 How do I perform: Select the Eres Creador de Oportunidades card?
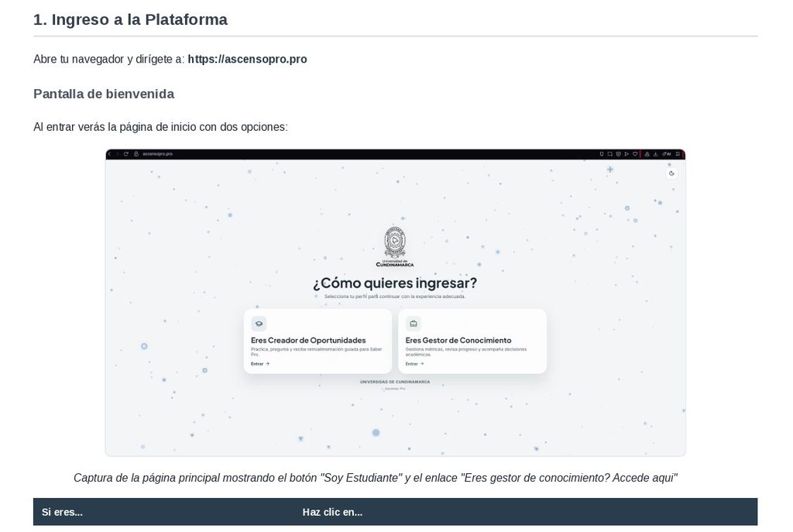pyautogui.click(x=318, y=342)
